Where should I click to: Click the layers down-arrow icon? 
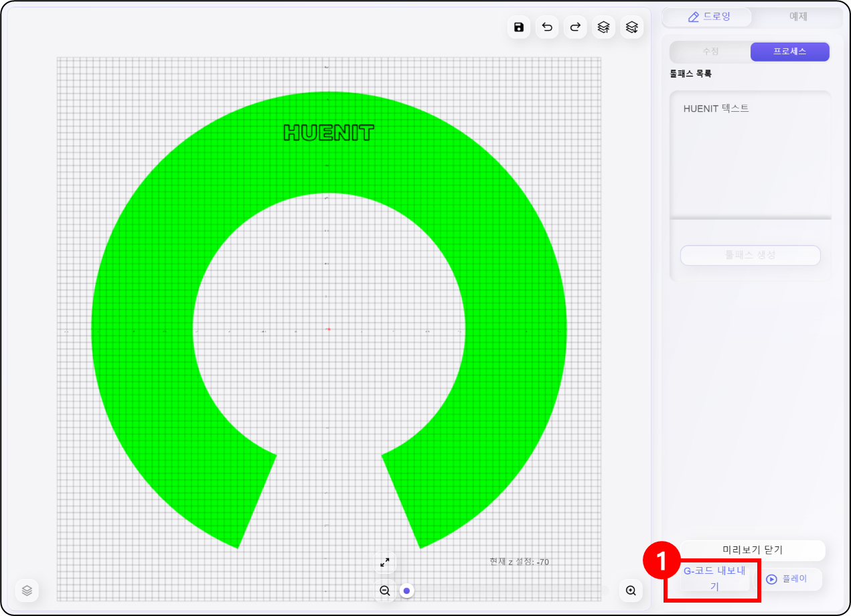631,27
